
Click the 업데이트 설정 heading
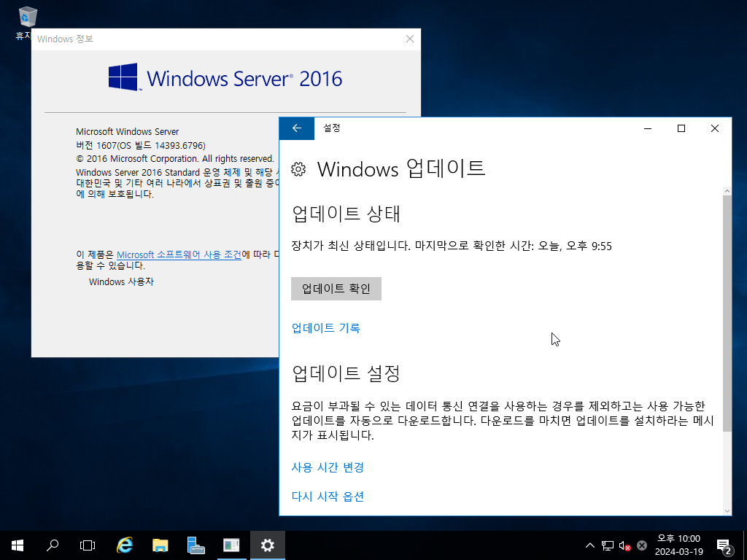346,373
